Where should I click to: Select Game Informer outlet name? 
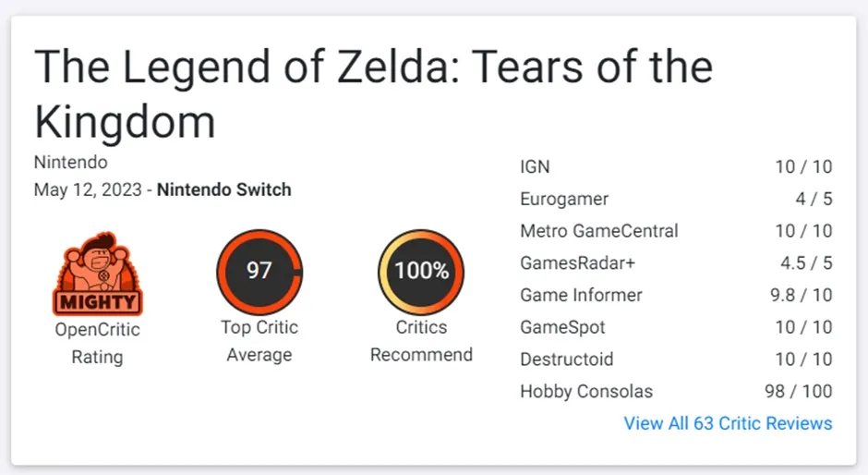581,295
